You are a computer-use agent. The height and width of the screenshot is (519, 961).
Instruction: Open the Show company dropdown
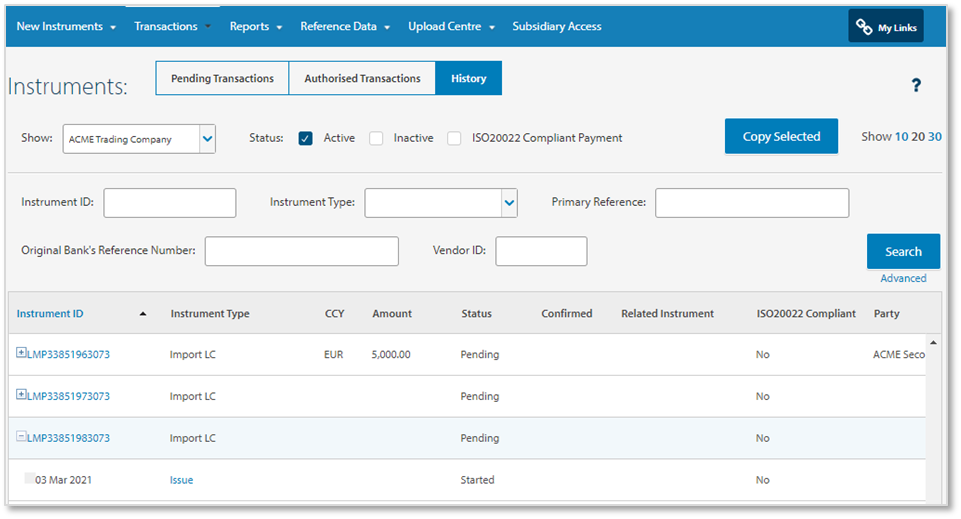tap(207, 139)
